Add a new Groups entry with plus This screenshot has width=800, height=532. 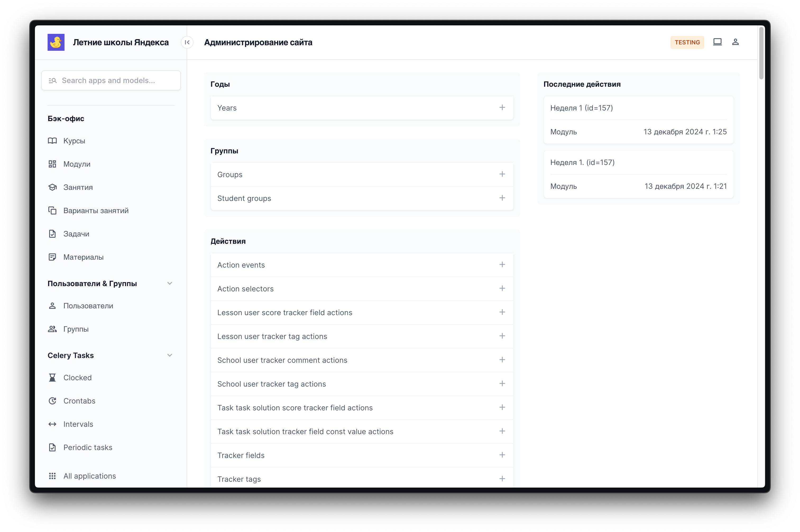coord(502,174)
